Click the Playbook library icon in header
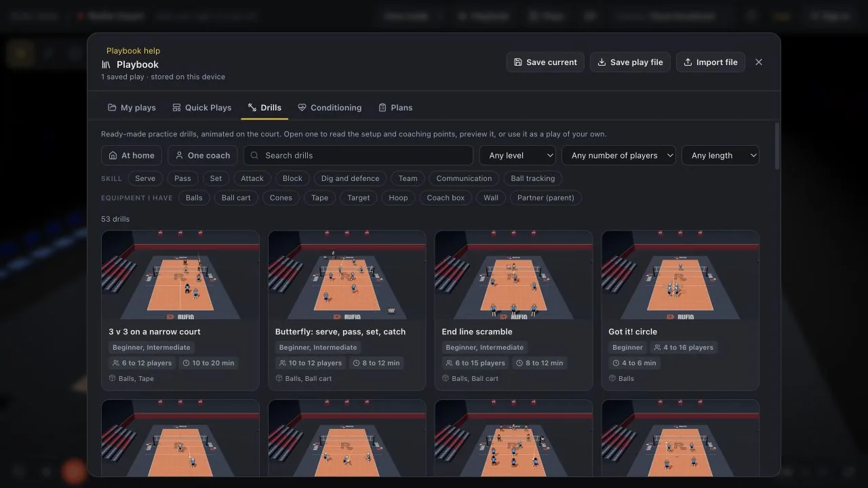 pyautogui.click(x=106, y=64)
